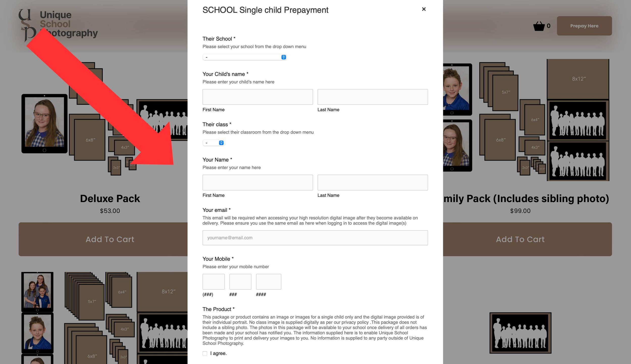Viewport: 631px width, 364px height.
Task: Click the Your email text field
Action: [x=315, y=238]
